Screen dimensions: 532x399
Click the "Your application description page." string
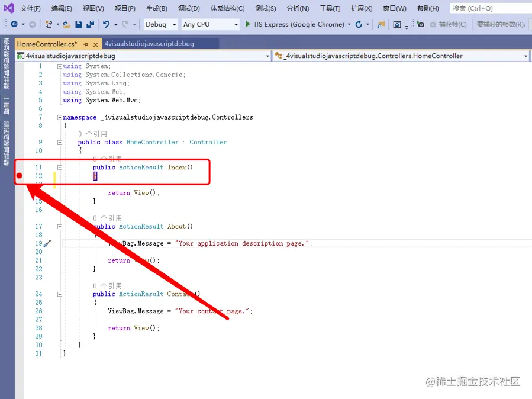click(x=242, y=243)
